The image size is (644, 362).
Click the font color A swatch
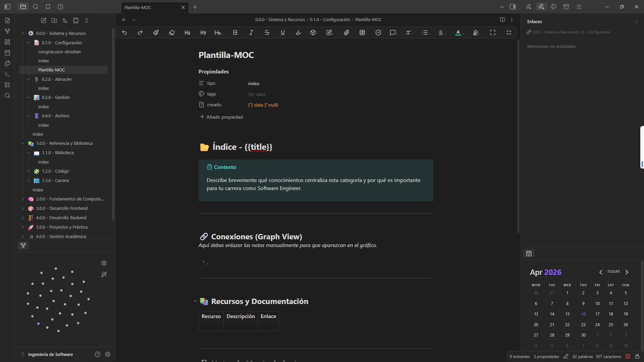pyautogui.click(x=458, y=33)
